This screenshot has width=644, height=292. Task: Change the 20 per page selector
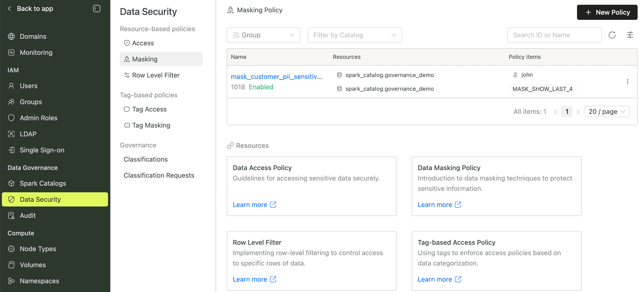[607, 112]
